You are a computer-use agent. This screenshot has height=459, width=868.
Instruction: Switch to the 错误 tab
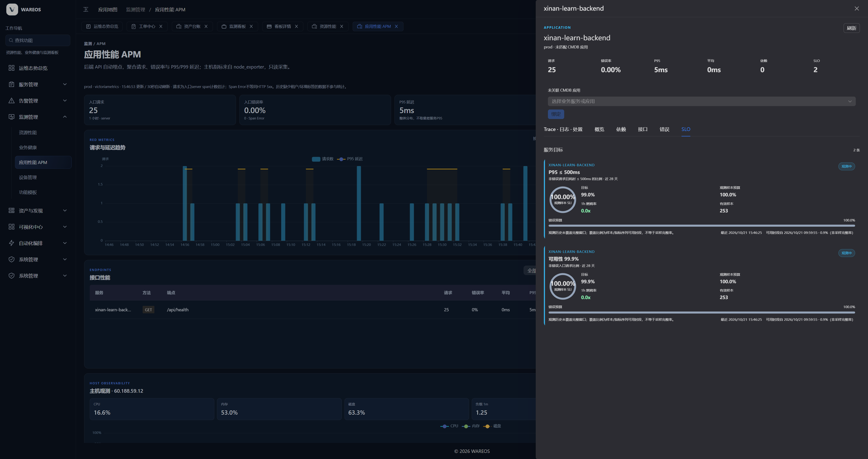click(x=664, y=129)
